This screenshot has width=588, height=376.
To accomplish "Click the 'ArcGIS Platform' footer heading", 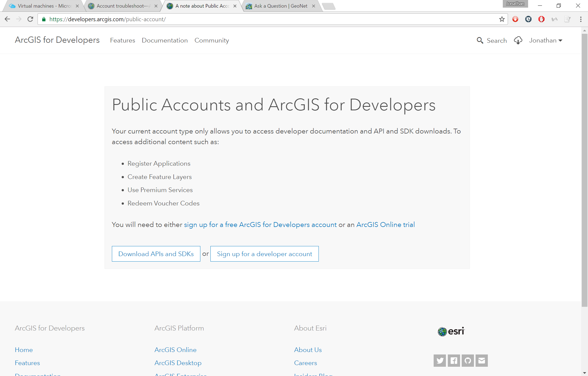I will 179,328.
